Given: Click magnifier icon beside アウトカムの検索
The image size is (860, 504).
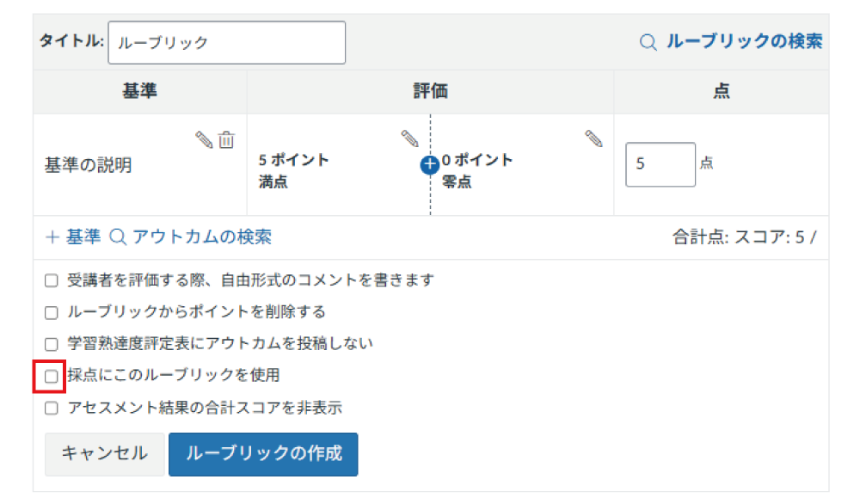Looking at the screenshot, I should point(119,237).
